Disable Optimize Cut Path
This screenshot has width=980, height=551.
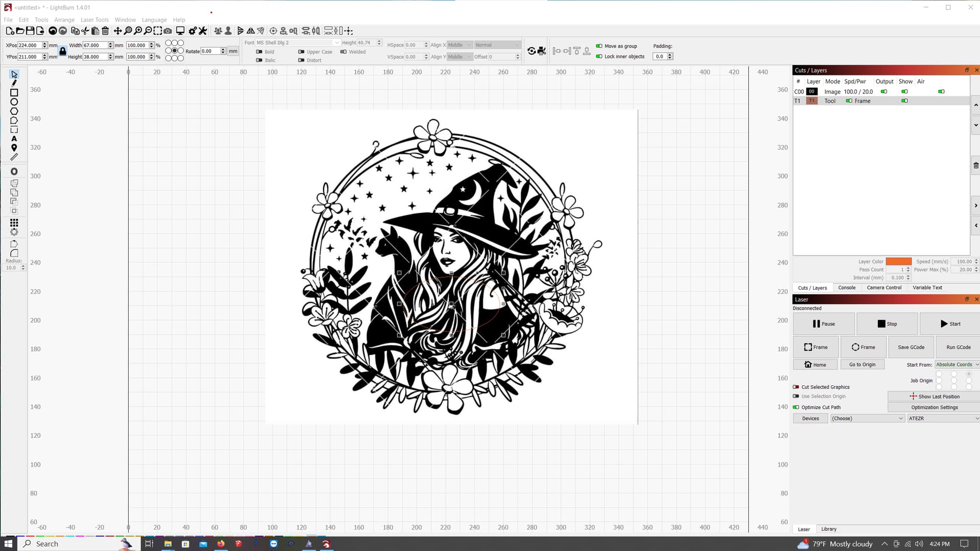(796, 407)
